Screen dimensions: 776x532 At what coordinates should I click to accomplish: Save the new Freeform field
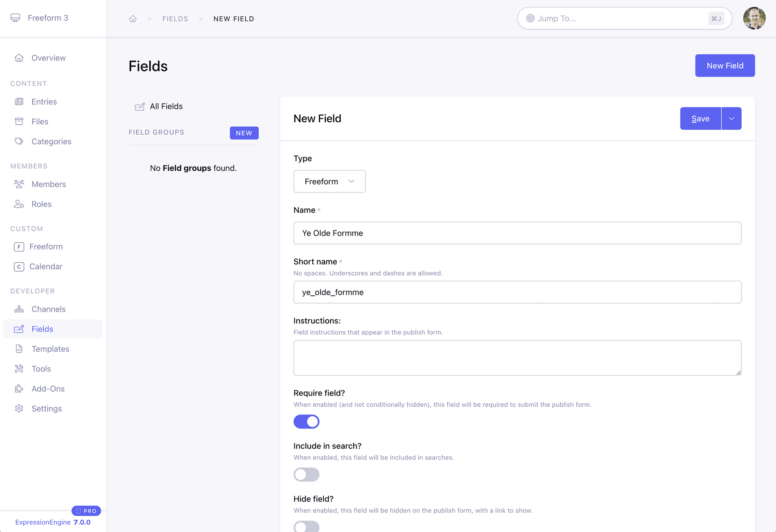pyautogui.click(x=700, y=118)
